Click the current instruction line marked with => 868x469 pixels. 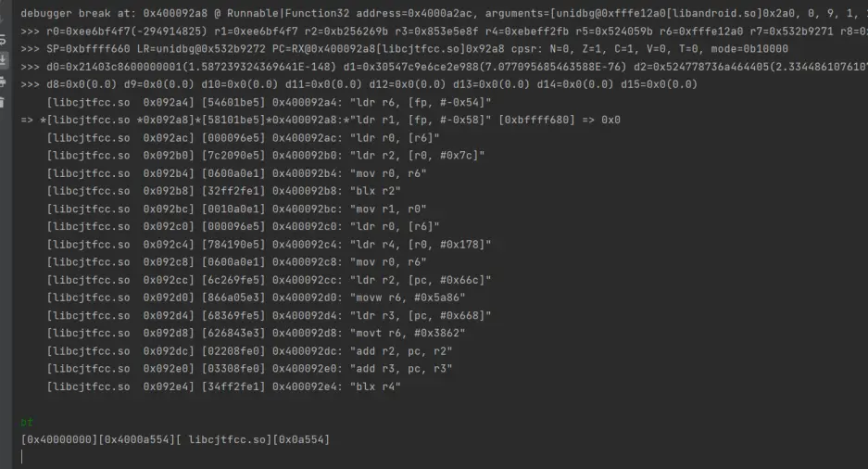[321, 120]
